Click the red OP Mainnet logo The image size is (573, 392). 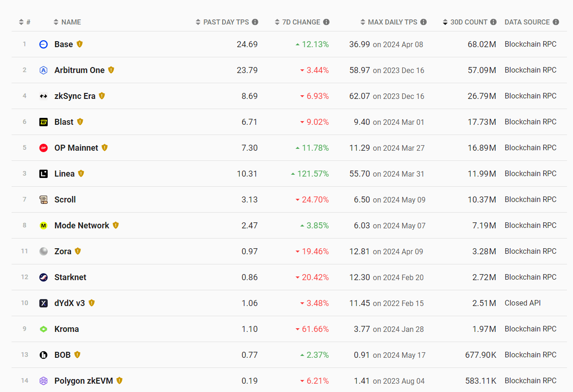coord(44,148)
